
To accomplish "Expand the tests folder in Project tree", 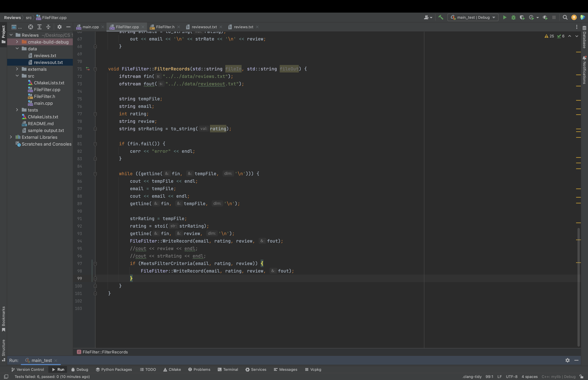I will coord(17,110).
